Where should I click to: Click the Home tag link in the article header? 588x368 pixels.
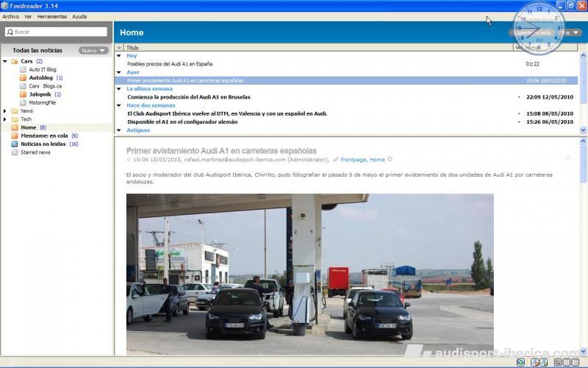click(x=377, y=160)
